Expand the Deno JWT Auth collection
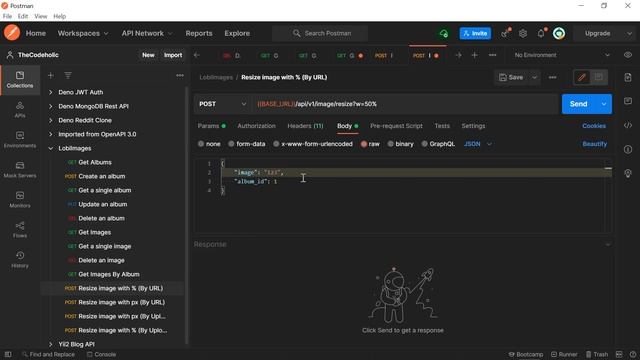 pyautogui.click(x=51, y=92)
